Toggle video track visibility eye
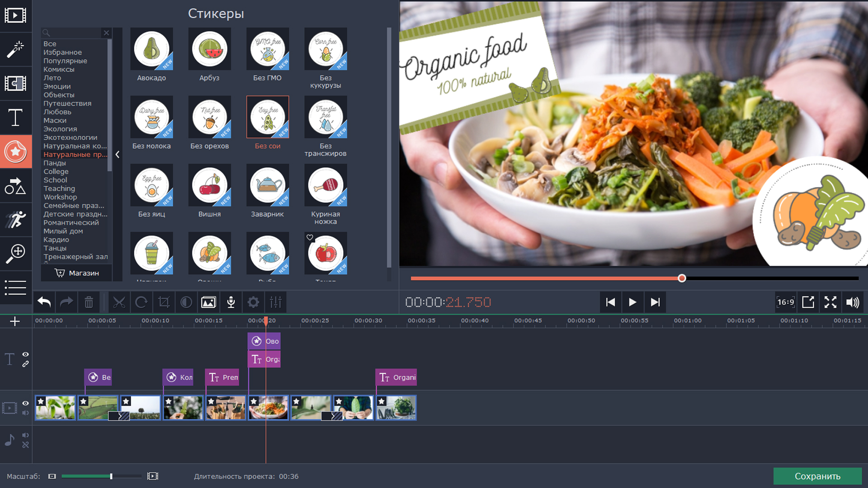The image size is (868, 488). [x=25, y=403]
